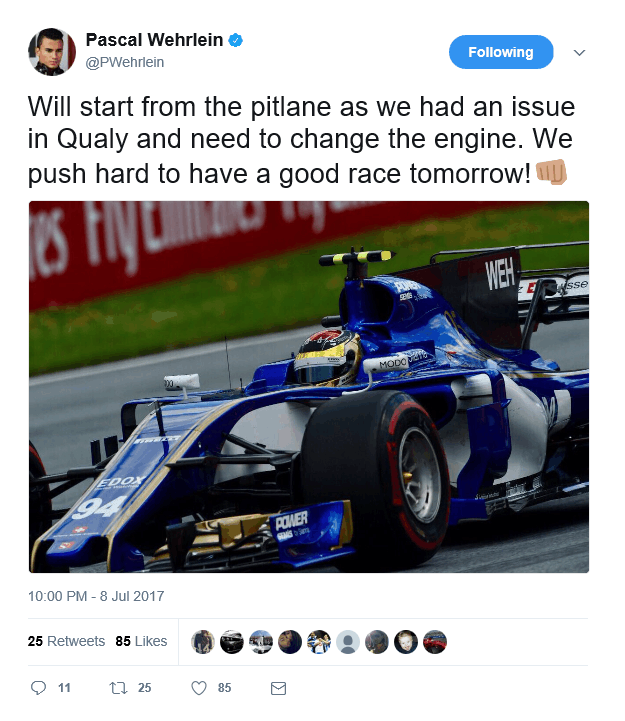Click the Pascal Wehrlein display name

(154, 40)
